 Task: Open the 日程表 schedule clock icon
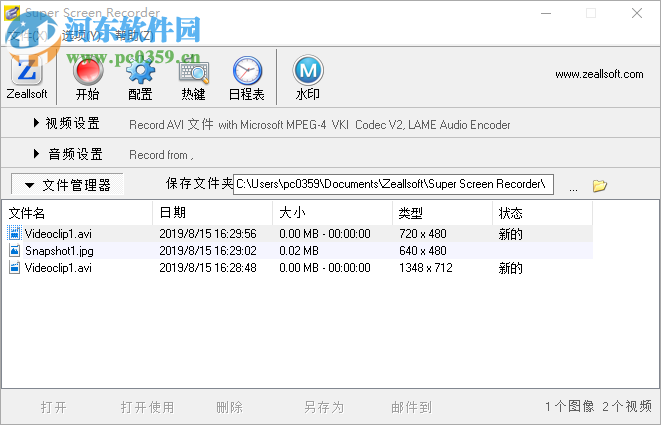247,70
